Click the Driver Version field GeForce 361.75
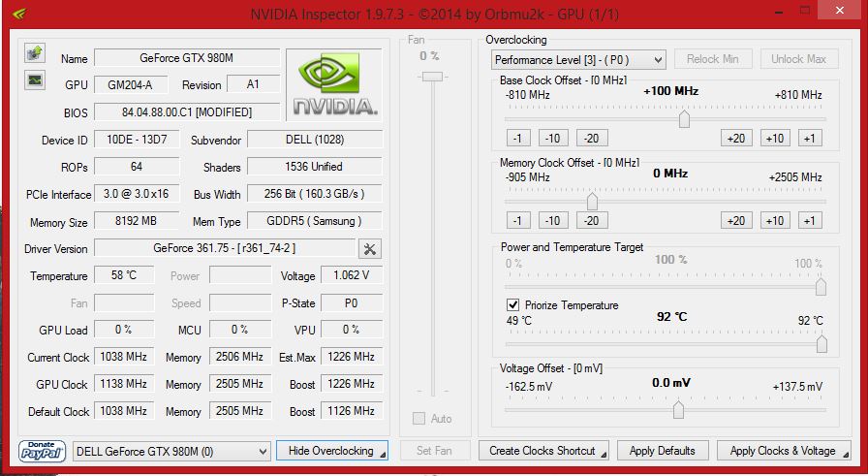Screen dimensions: 868x476 [x=225, y=248]
